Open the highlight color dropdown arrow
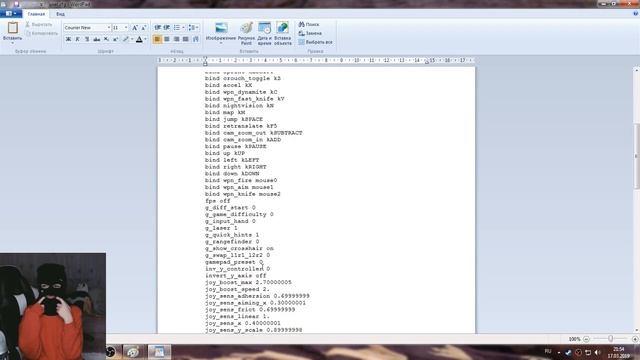The image size is (640, 360). click(132, 39)
